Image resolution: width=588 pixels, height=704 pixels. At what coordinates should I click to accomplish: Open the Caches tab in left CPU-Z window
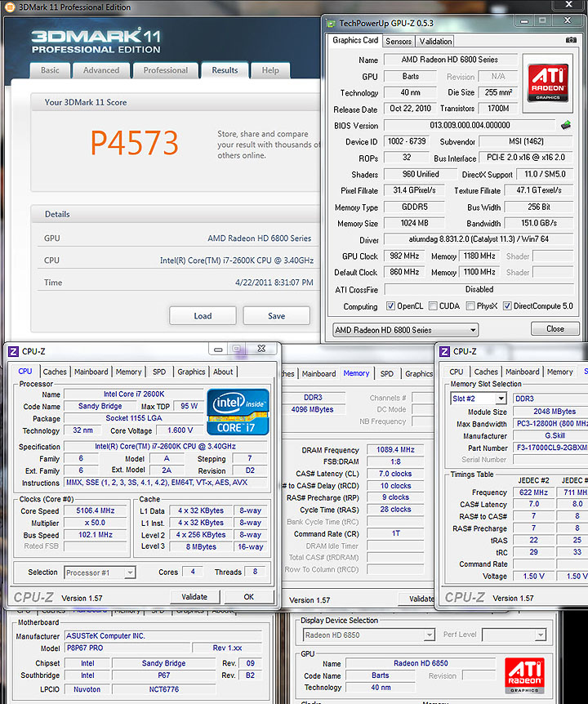[55, 372]
